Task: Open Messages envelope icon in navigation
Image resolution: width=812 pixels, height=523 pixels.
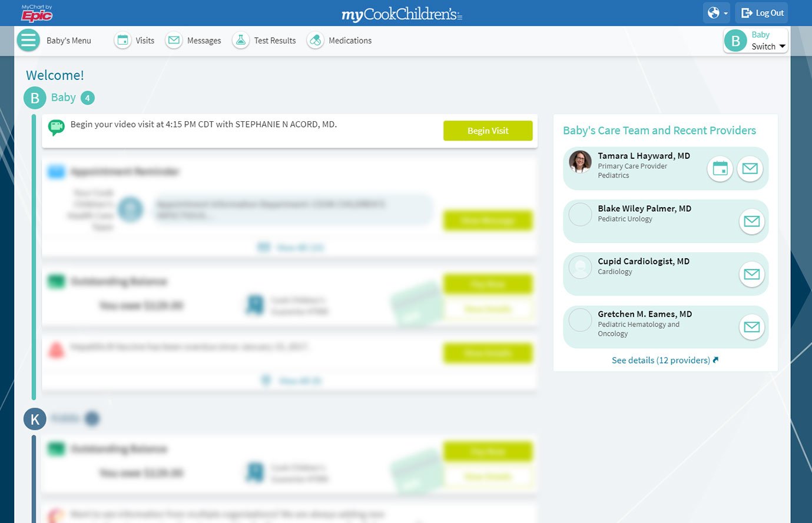Action: [174, 41]
